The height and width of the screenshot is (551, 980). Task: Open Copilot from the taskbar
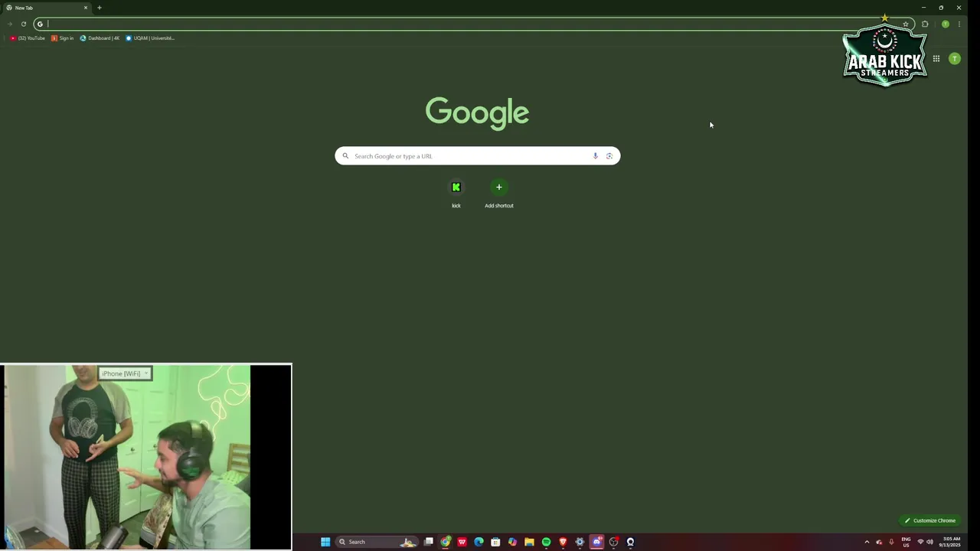(x=513, y=542)
